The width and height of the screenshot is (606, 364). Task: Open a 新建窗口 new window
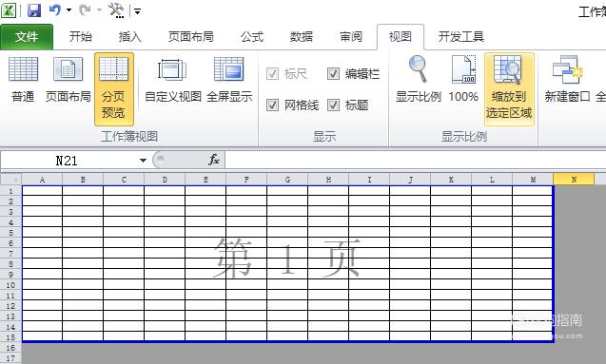pyautogui.click(x=567, y=80)
